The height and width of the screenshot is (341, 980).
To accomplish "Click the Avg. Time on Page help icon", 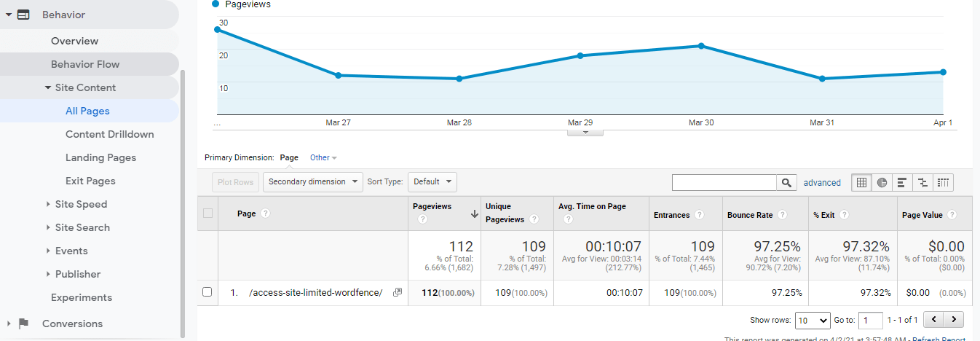I will pos(567,219).
